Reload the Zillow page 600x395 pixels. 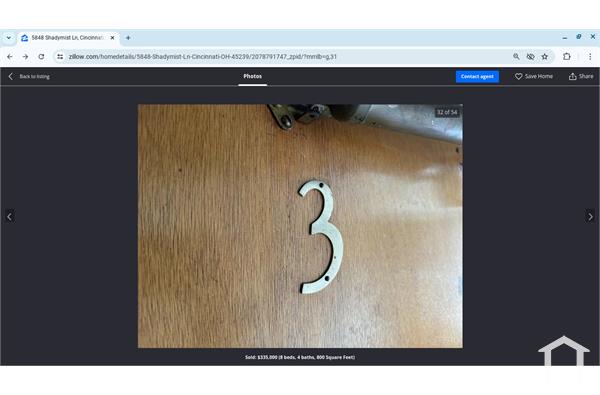click(41, 57)
